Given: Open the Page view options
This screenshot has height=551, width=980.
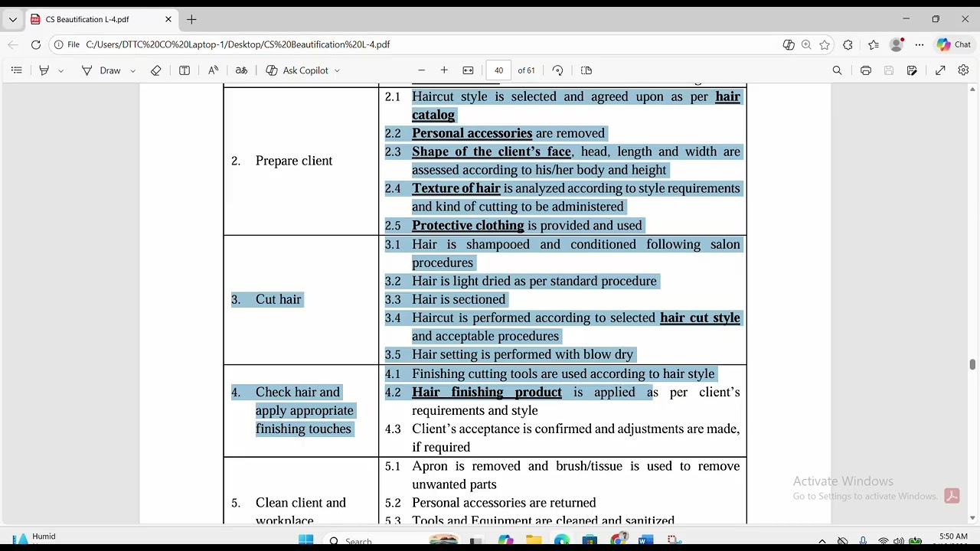Looking at the screenshot, I should (586, 70).
